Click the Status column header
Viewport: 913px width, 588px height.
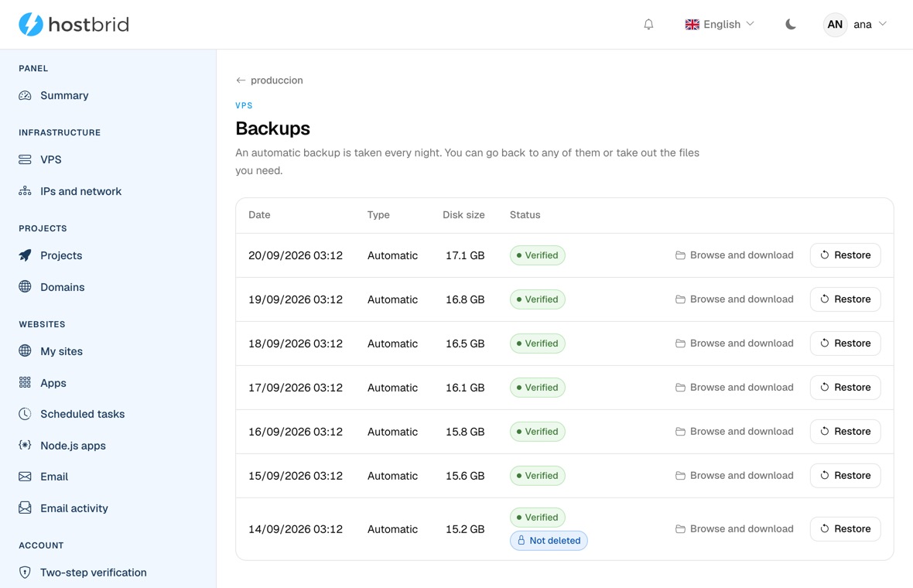[525, 215]
